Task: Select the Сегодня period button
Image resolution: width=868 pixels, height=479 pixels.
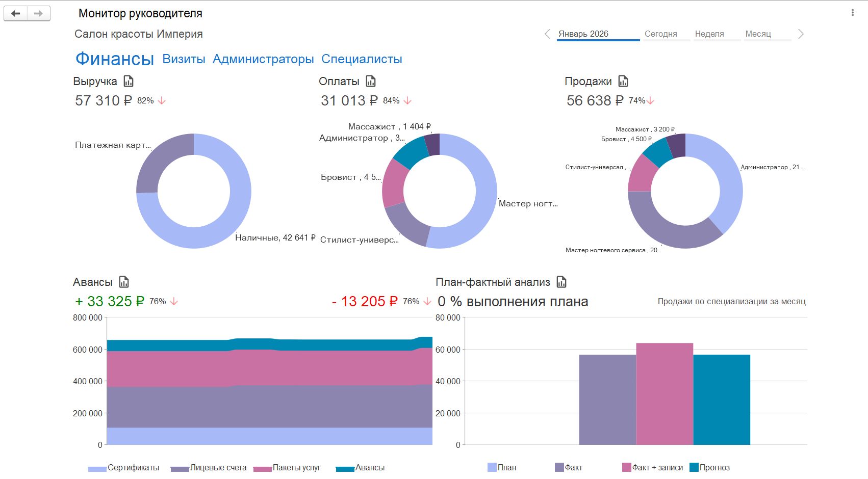Action: (660, 34)
